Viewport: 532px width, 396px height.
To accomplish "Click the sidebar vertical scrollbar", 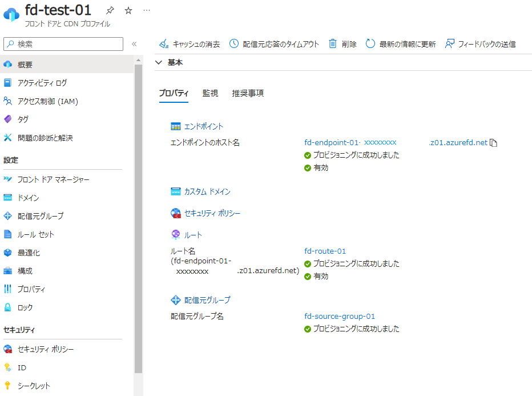I will pos(138,219).
